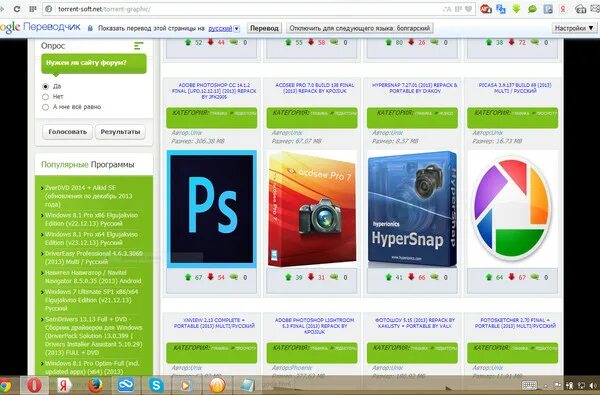Open Windows 7 Ultimate SP1 x86/x64 link
Screen dimensions: 600x395
click(x=91, y=300)
